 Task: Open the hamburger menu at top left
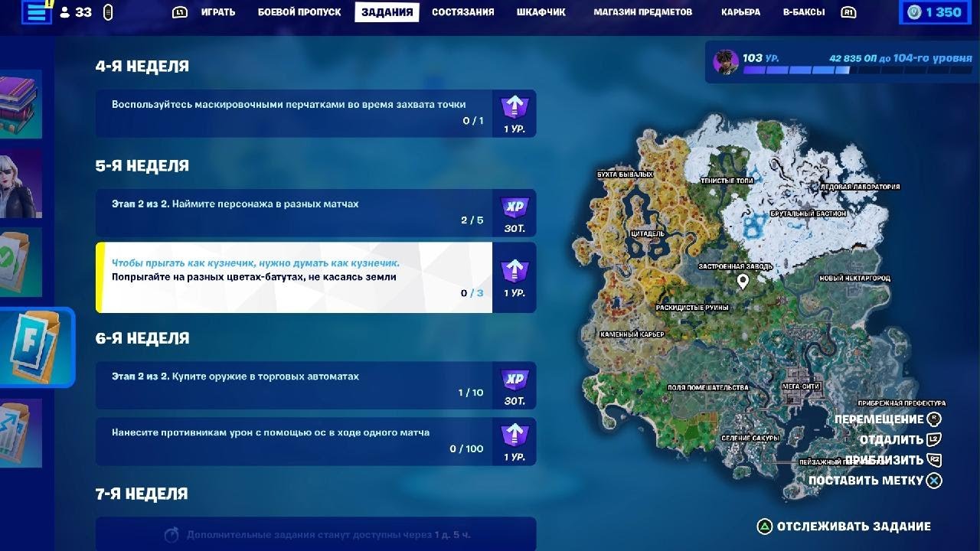[x=37, y=12]
